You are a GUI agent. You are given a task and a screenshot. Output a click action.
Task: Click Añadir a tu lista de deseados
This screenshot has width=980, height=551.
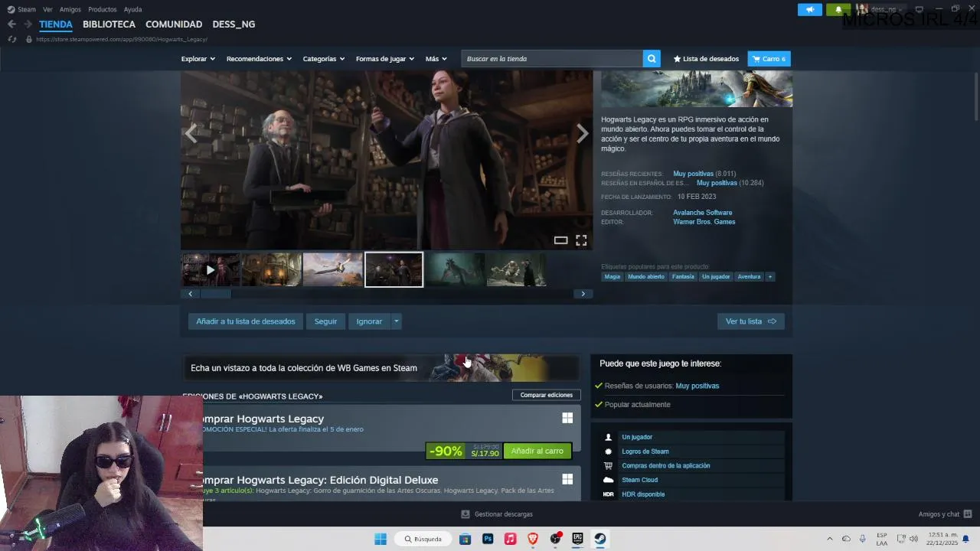246,321
